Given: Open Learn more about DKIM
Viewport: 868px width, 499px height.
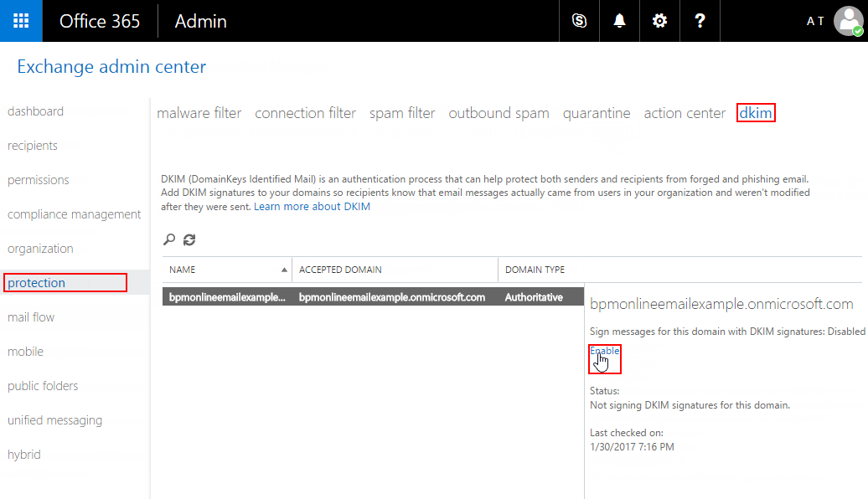Looking at the screenshot, I should coord(311,206).
